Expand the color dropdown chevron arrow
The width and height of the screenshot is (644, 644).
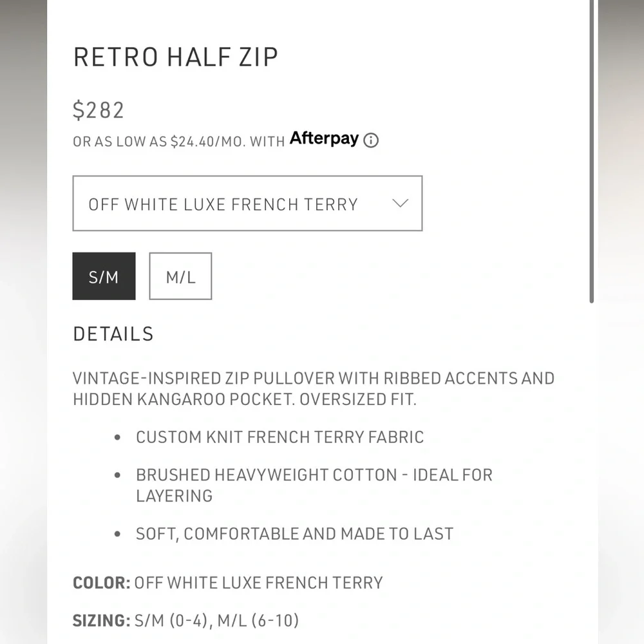click(x=400, y=204)
